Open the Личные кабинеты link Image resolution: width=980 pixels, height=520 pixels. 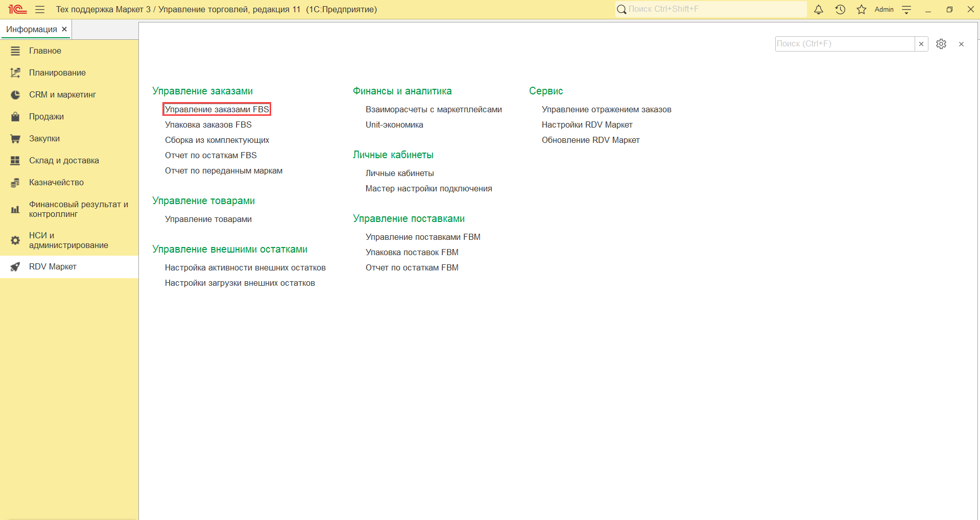400,174
